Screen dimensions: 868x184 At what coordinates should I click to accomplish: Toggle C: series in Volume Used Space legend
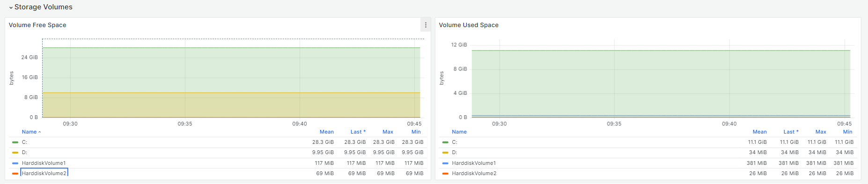pos(455,142)
